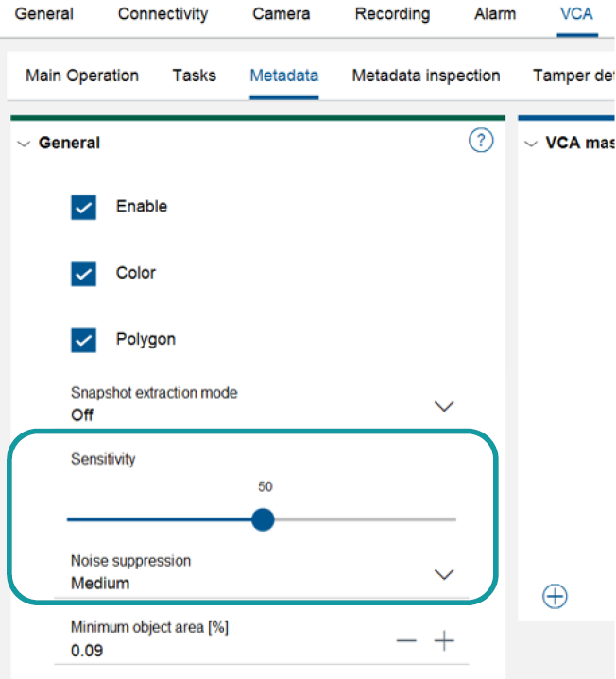Screen dimensions: 616x679
Task: Uncheck the Enable checkbox
Action: tap(84, 207)
